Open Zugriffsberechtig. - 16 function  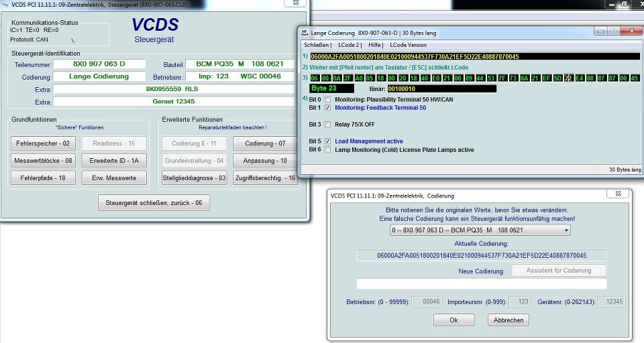pos(265,178)
